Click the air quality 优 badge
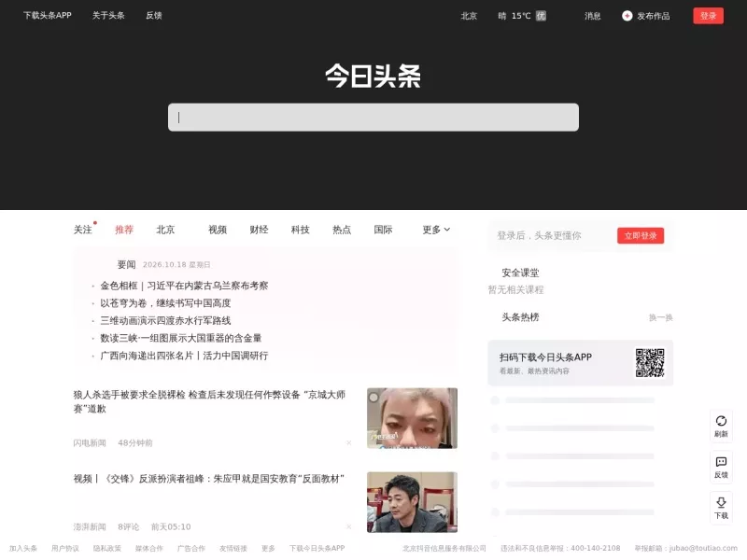Viewport: 747px width, 560px height. (541, 16)
